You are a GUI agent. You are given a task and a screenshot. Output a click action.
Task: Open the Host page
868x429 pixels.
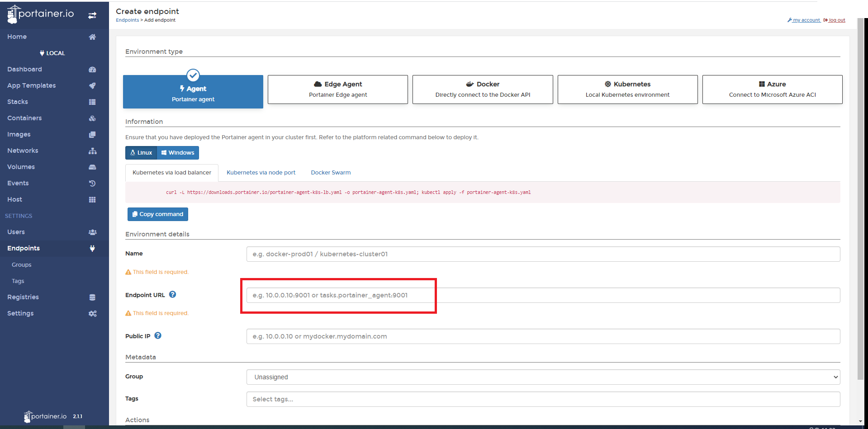[x=54, y=200]
